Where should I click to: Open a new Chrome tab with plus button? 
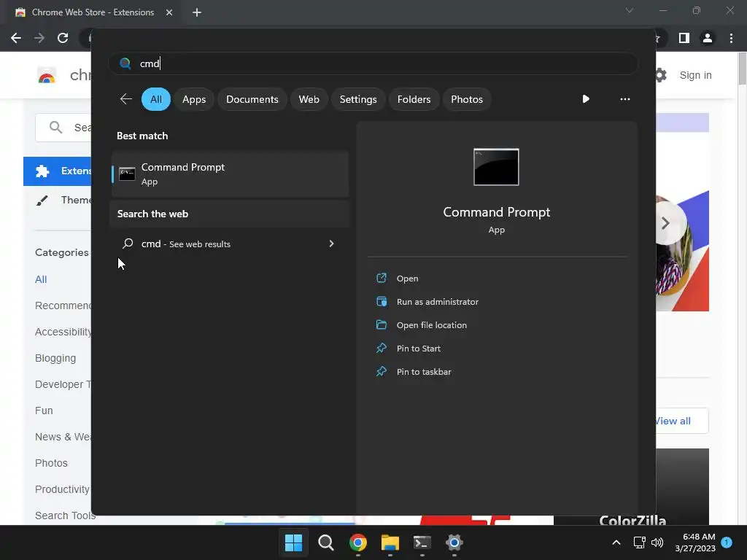tap(197, 12)
